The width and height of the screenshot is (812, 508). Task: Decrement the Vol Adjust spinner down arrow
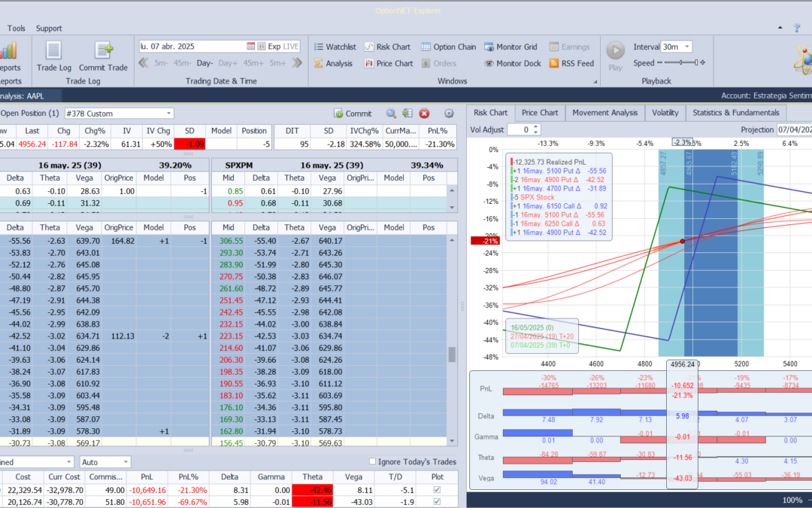pyautogui.click(x=536, y=132)
